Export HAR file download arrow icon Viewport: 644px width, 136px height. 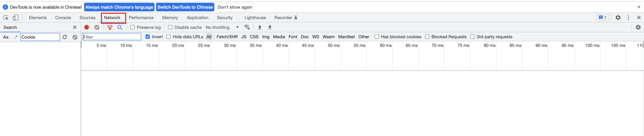pyautogui.click(x=270, y=27)
